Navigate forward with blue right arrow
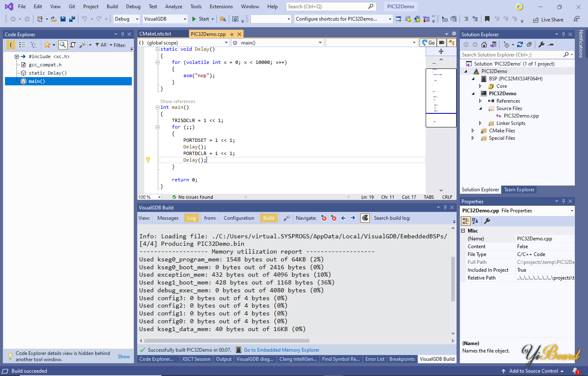The height and width of the screenshot is (376, 588). pyautogui.click(x=353, y=218)
